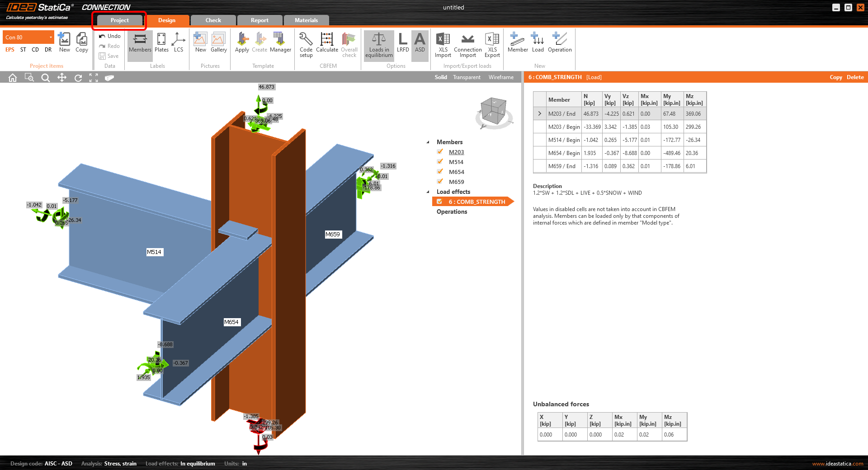The width and height of the screenshot is (868, 470).
Task: Uncheck the M203 member checkbox
Action: [440, 152]
